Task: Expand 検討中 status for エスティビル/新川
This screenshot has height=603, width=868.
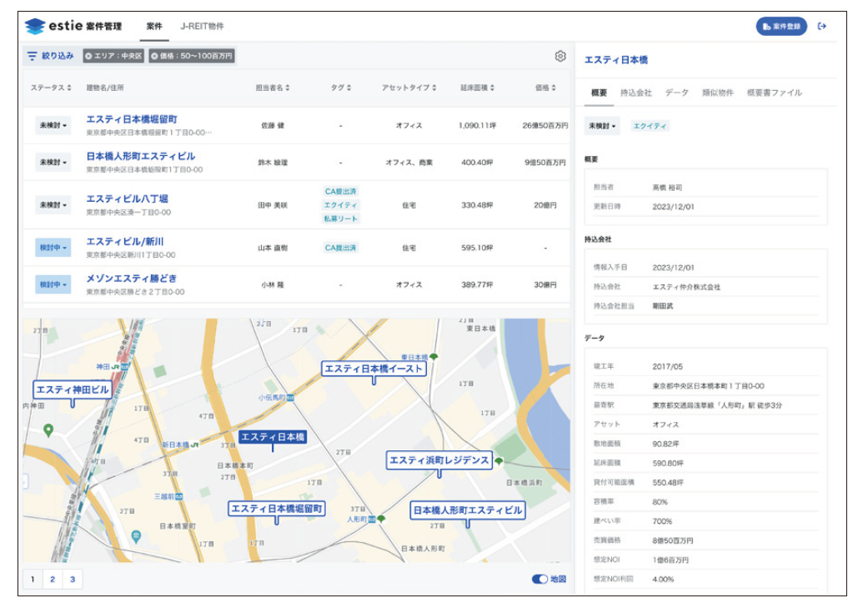Action: tap(53, 248)
